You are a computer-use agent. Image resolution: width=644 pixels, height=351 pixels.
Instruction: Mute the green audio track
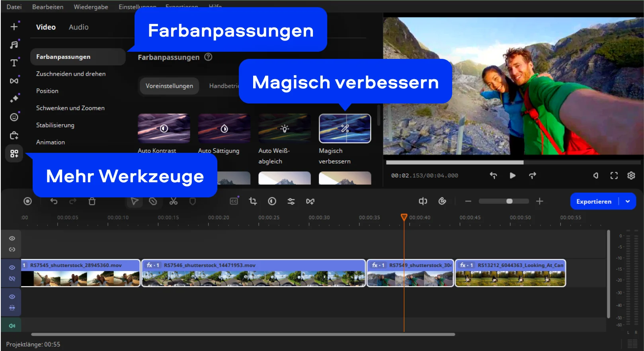(x=12, y=326)
